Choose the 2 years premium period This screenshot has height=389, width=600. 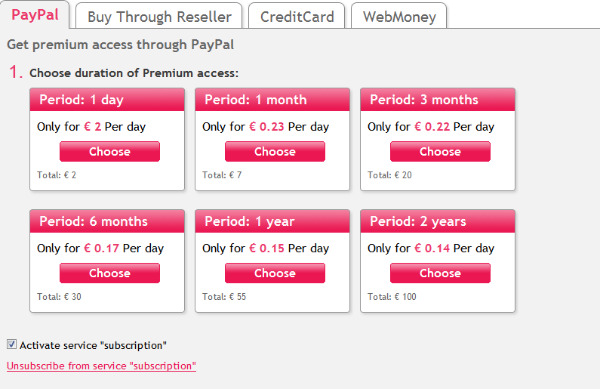(440, 273)
